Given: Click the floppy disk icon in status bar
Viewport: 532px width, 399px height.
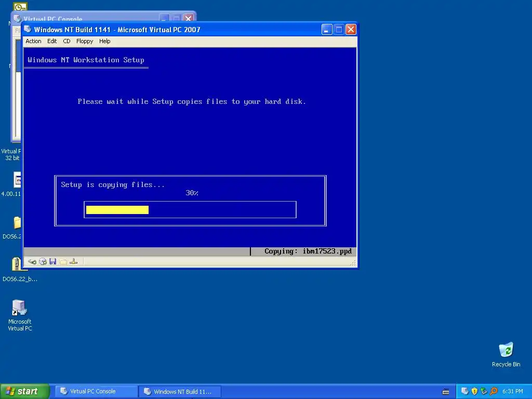Looking at the screenshot, I should [x=52, y=262].
